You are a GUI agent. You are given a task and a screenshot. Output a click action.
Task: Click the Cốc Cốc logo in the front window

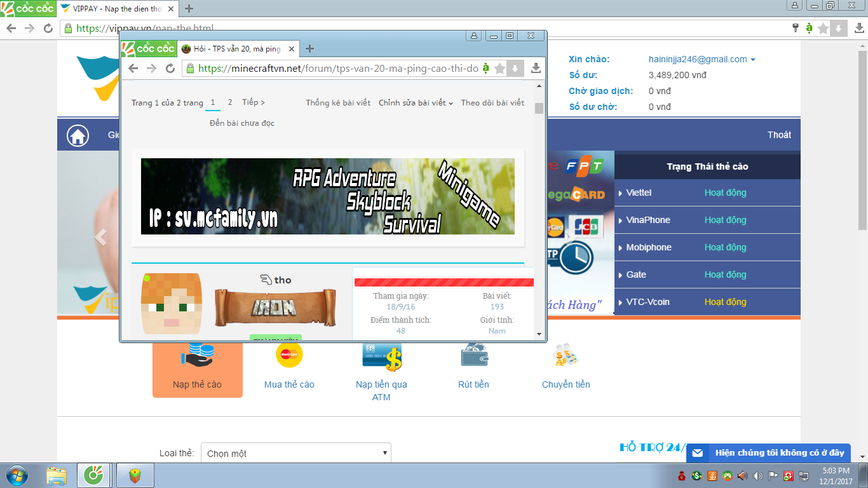click(x=148, y=49)
